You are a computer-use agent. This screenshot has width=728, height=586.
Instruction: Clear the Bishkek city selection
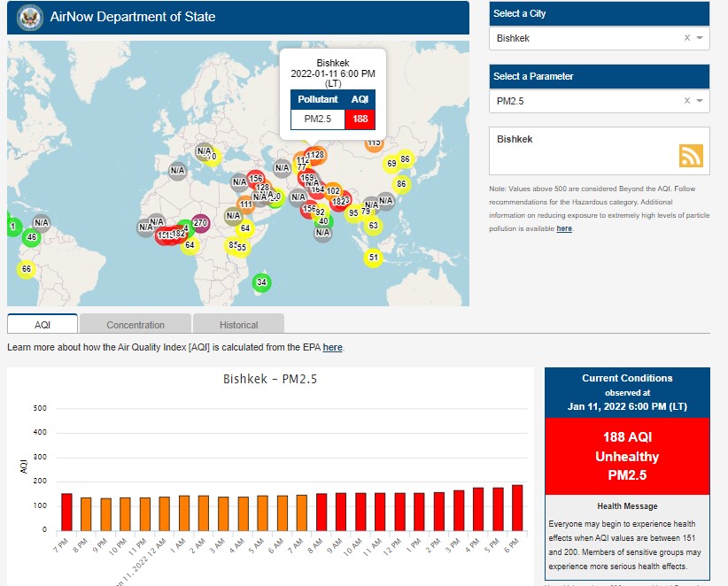(686, 38)
